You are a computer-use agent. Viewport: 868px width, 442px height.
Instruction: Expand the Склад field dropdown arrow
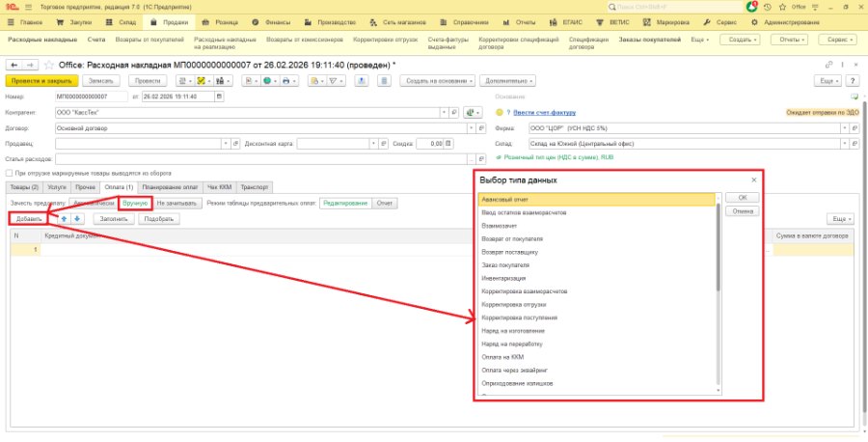[x=844, y=144]
